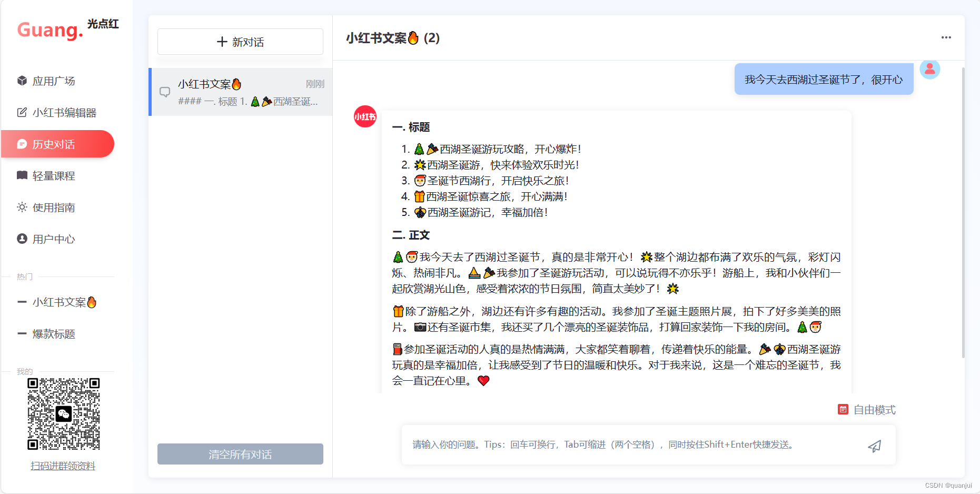Image resolution: width=980 pixels, height=494 pixels.
Task: Open 应用广场 cube icon
Action: click(x=22, y=81)
